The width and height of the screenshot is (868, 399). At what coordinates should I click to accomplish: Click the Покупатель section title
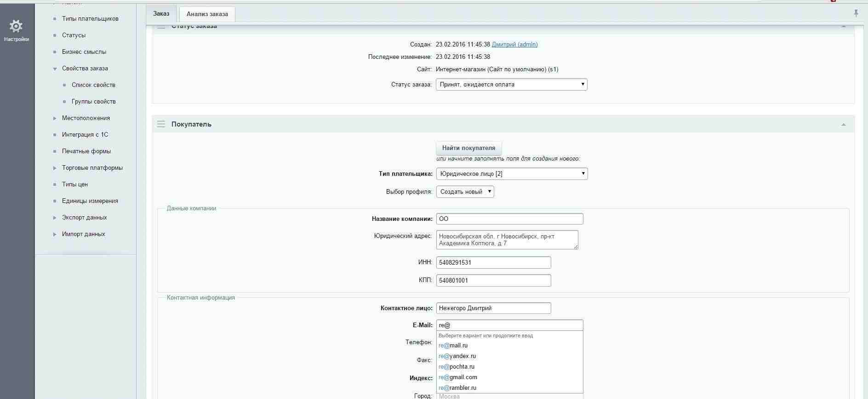(191, 124)
